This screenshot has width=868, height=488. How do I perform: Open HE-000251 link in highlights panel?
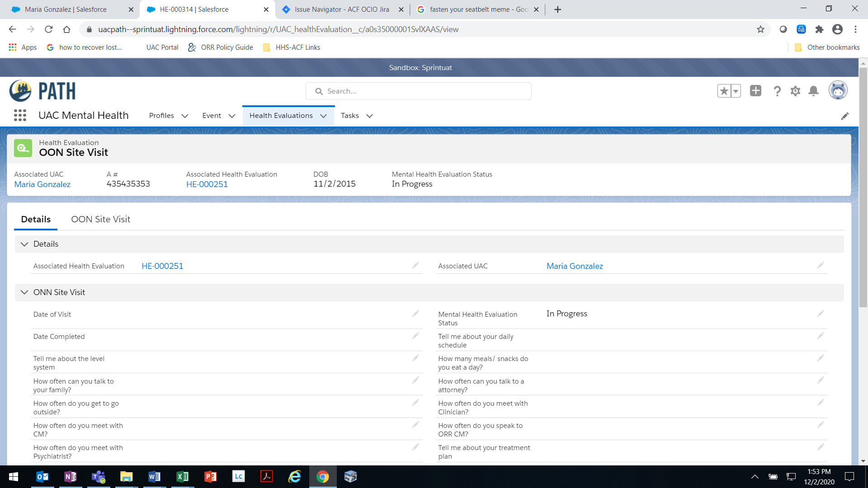(x=207, y=184)
